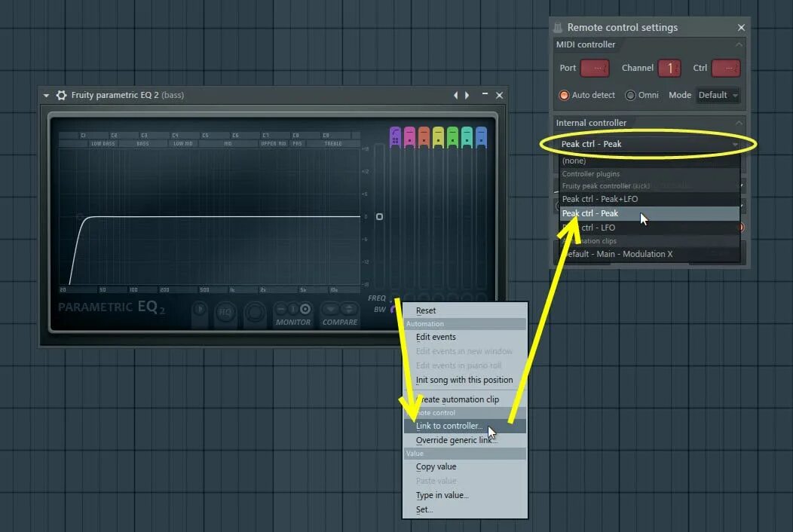Screen dimensions: 793x532
Task: Select the orange band 3 token
Action: 424,138
